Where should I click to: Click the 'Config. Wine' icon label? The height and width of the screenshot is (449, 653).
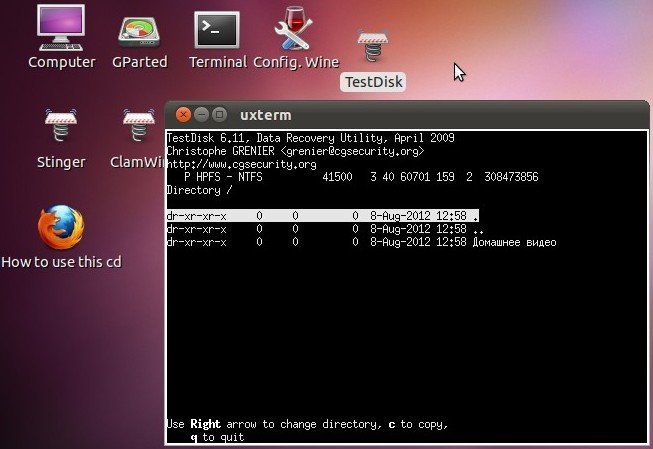pyautogui.click(x=296, y=62)
